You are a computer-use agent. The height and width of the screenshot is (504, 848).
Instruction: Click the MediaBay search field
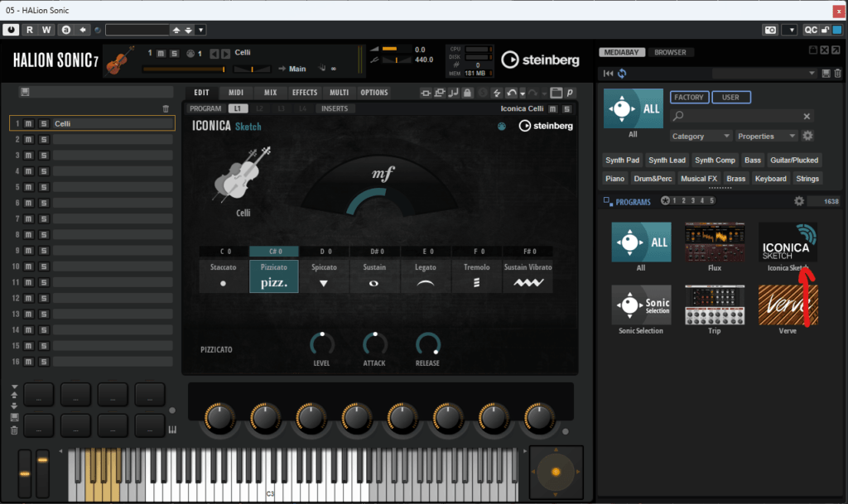pyautogui.click(x=742, y=116)
